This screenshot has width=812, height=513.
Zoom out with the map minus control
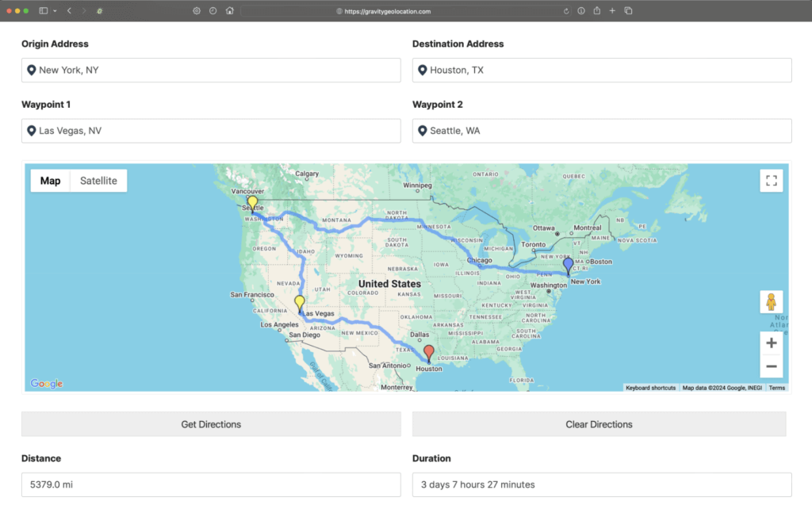point(771,366)
